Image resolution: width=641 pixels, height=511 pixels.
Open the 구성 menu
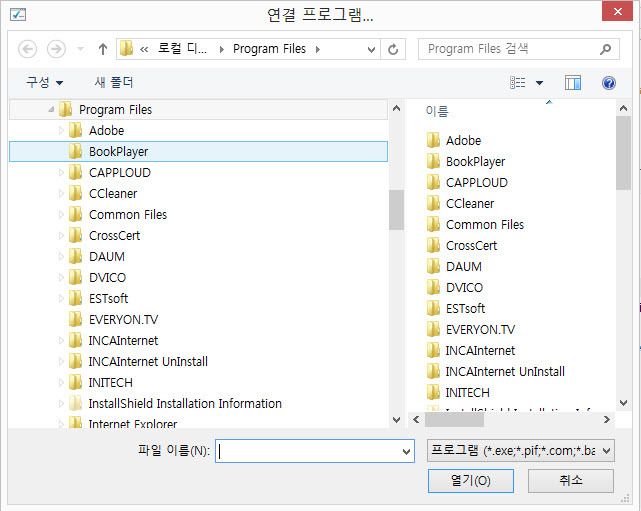(x=44, y=83)
